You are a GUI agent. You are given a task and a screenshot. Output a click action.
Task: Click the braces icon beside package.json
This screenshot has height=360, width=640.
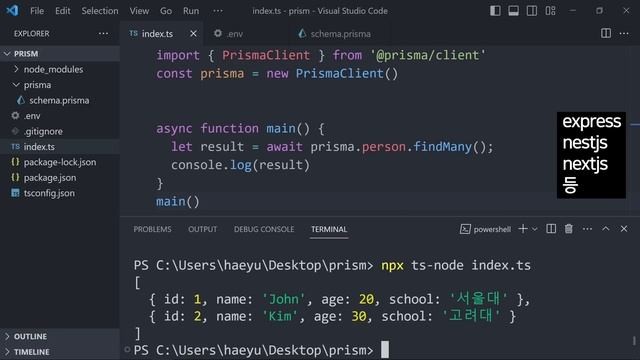tap(16, 177)
